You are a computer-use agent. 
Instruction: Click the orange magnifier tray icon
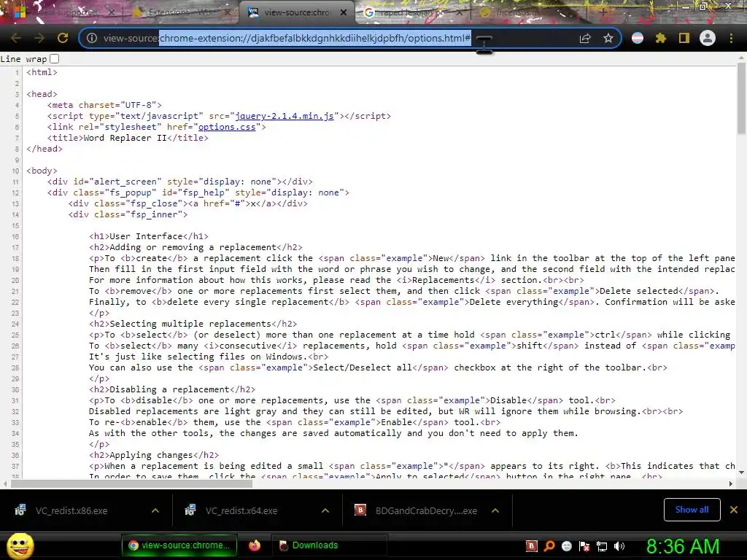[549, 546]
